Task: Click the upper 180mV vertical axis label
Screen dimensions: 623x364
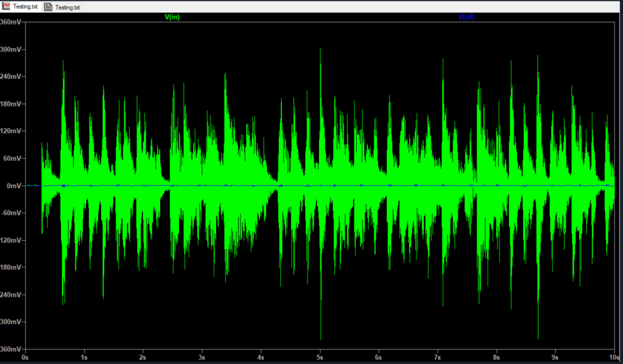Action: 12,104
